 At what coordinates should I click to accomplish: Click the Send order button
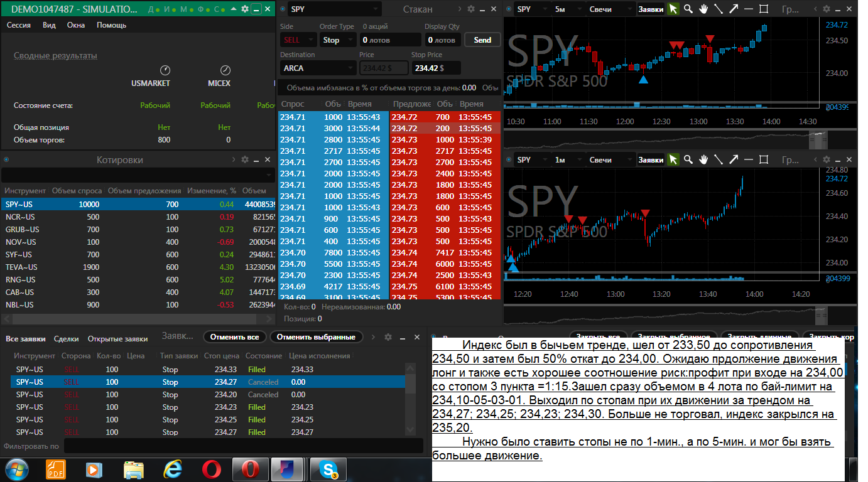pos(482,40)
